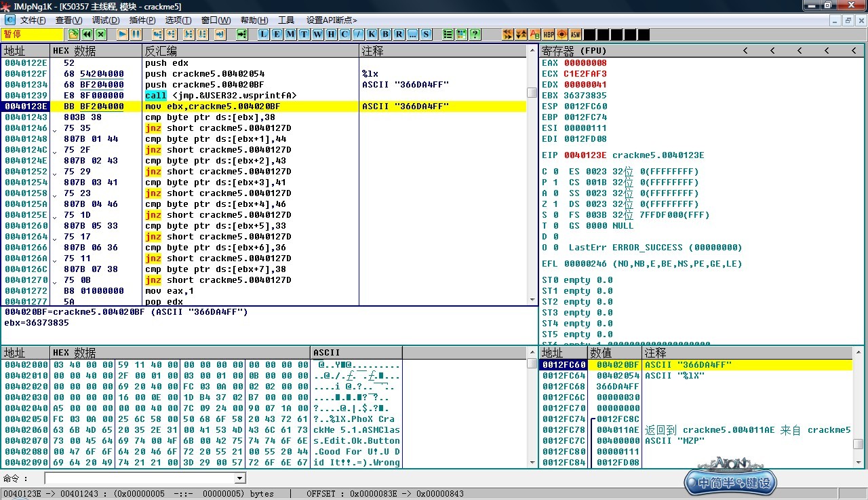Open the References window with R icon
The height and width of the screenshot is (500, 868).
pyautogui.click(x=399, y=34)
